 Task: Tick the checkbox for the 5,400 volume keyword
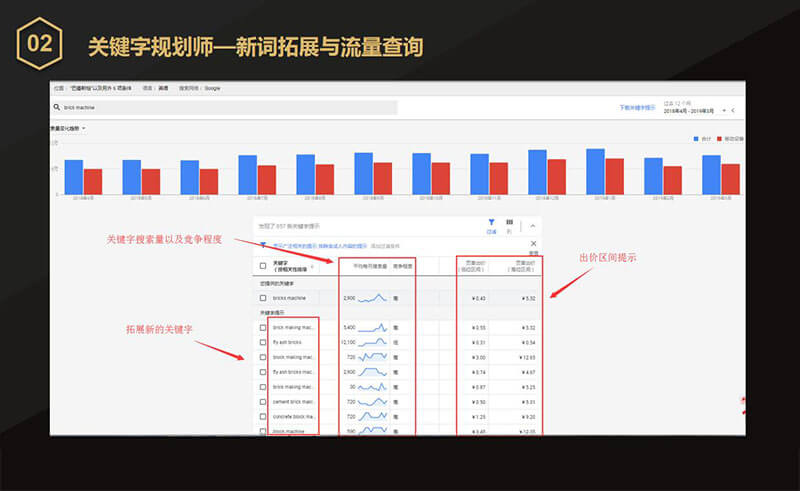263,328
